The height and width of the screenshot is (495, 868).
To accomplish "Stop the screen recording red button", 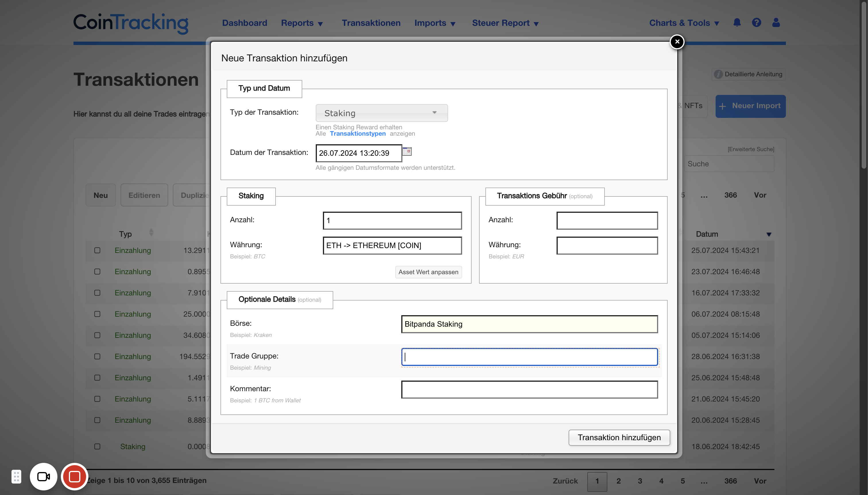I will pyautogui.click(x=75, y=477).
